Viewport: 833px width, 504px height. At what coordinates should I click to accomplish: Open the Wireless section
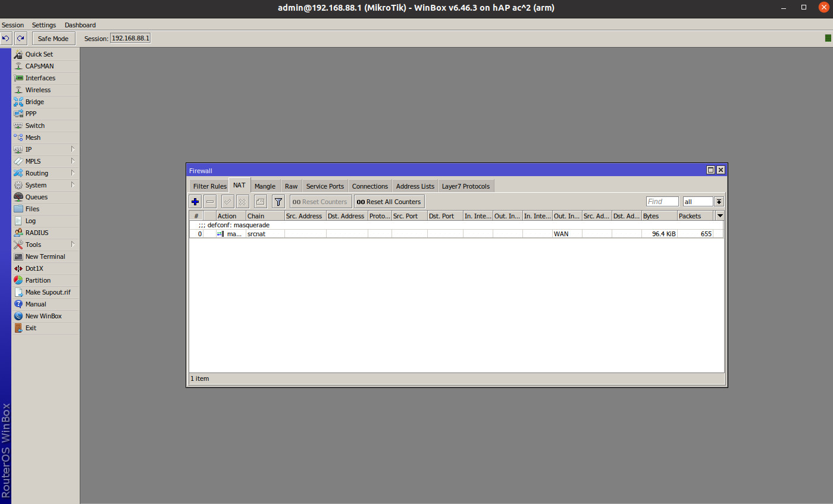click(x=45, y=90)
